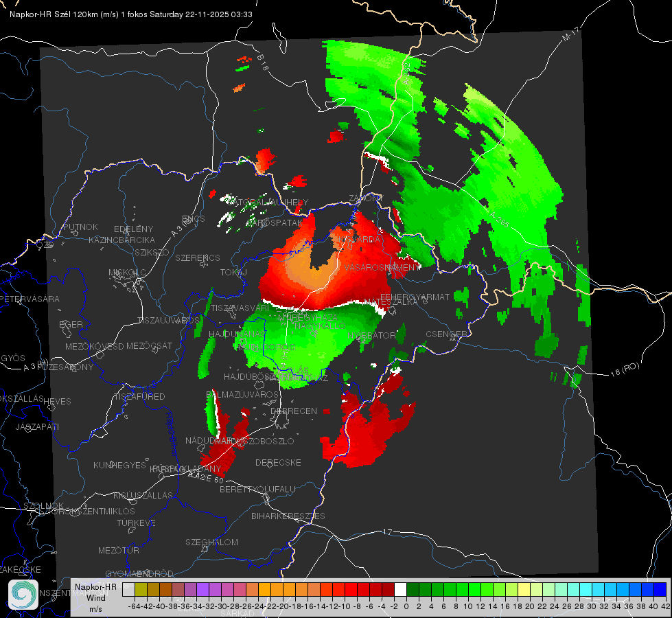Viewport: 672px width, 618px height.
Task: Click the KUNHEGYES town label
Action: (x=119, y=466)
